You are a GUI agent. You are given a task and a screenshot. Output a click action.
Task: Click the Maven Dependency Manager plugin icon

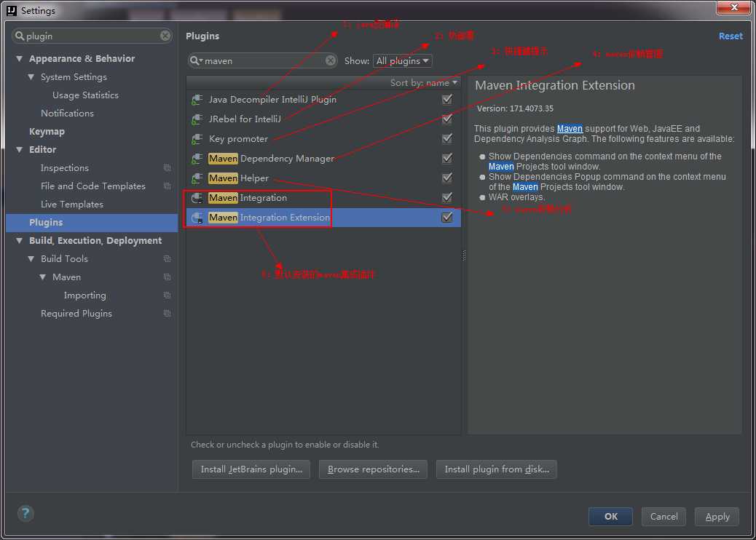point(197,159)
